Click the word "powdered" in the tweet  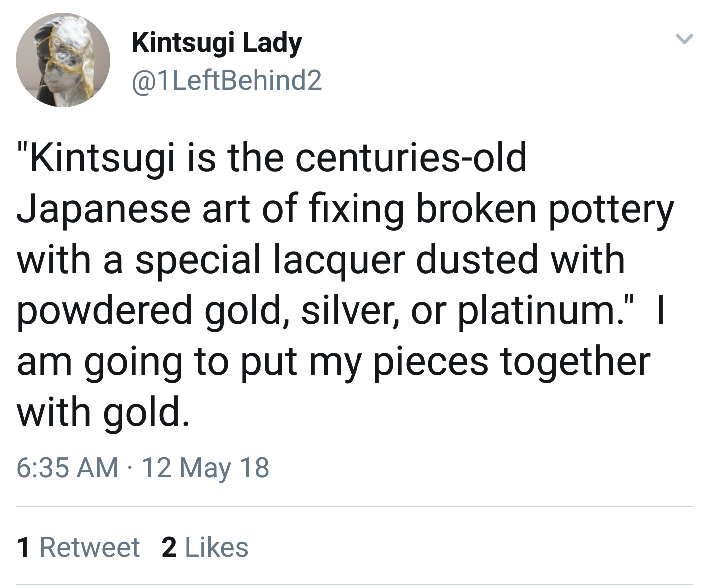tap(105, 310)
